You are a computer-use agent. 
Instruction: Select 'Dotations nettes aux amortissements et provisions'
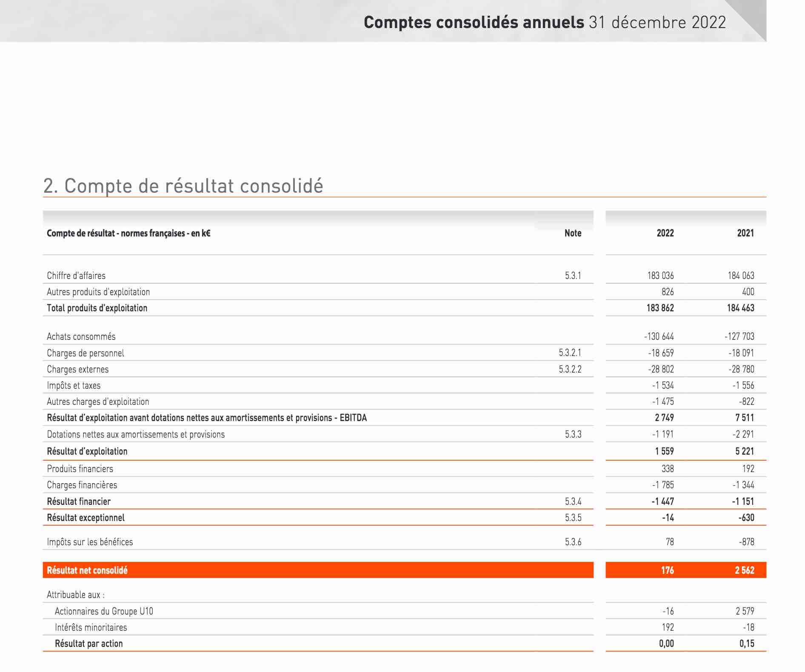coord(136,434)
